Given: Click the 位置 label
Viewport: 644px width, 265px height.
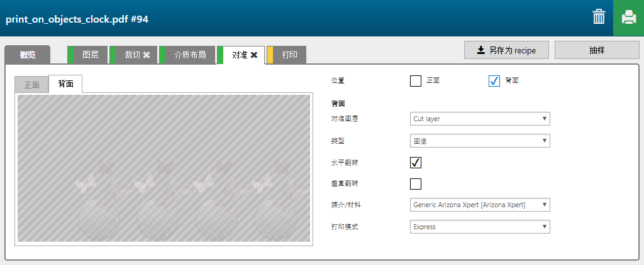Looking at the screenshot, I should coord(338,81).
